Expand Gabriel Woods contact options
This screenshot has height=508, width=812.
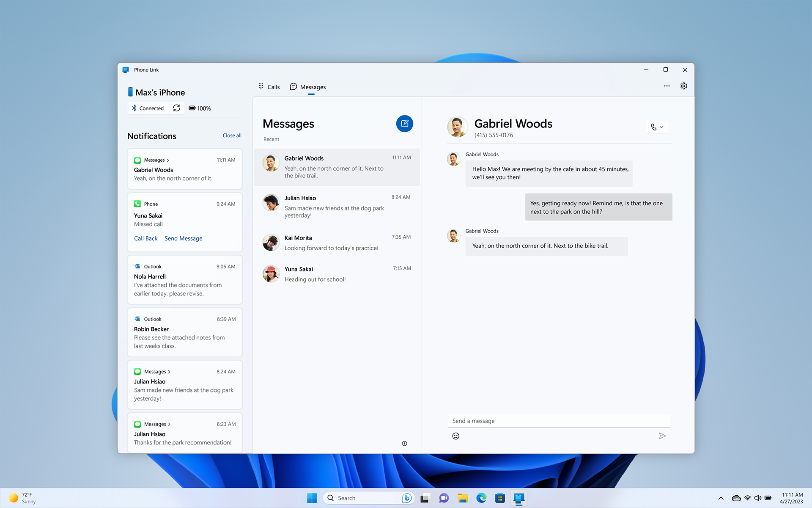pos(661,127)
